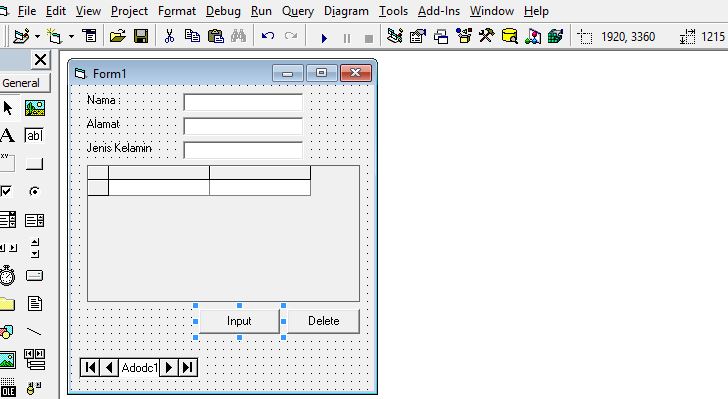Show the Form Layout Window icon
Viewport: 728px width, 399px height.
pos(441,36)
